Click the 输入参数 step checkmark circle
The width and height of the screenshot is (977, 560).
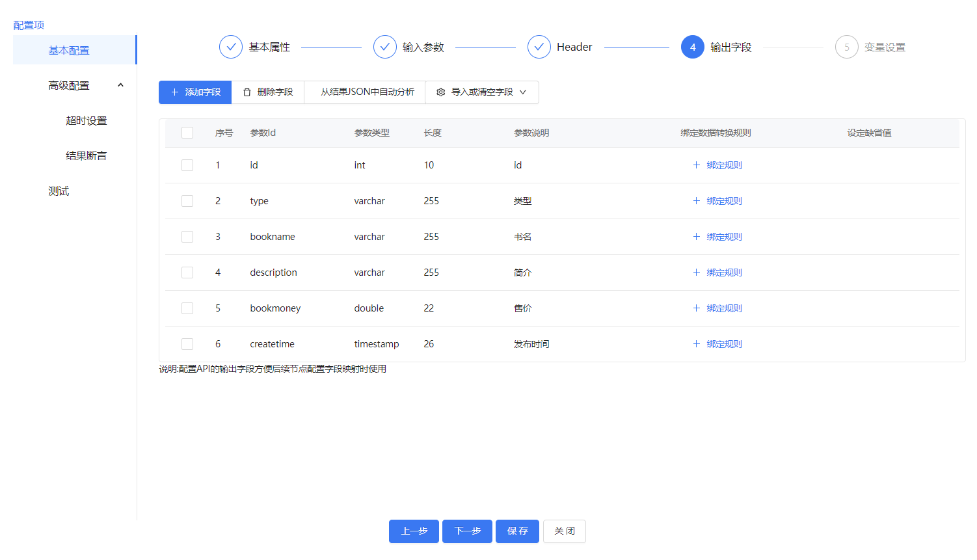[385, 47]
